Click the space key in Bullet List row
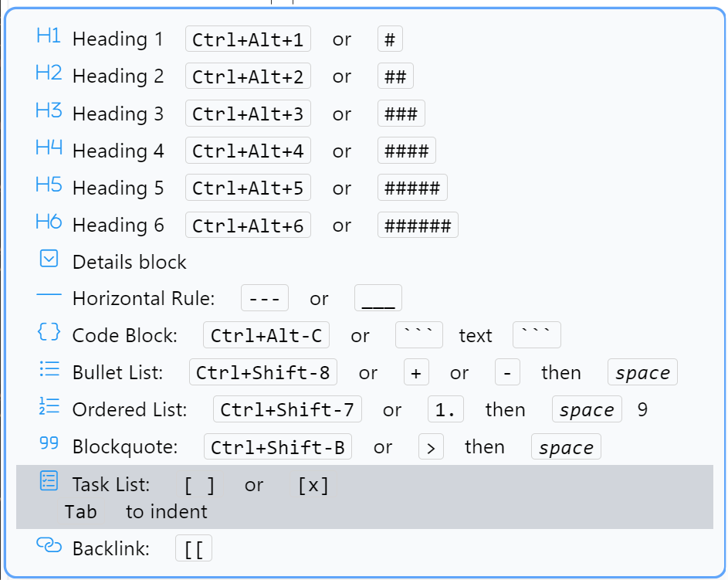Viewport: 728px width, 580px height. click(x=642, y=372)
